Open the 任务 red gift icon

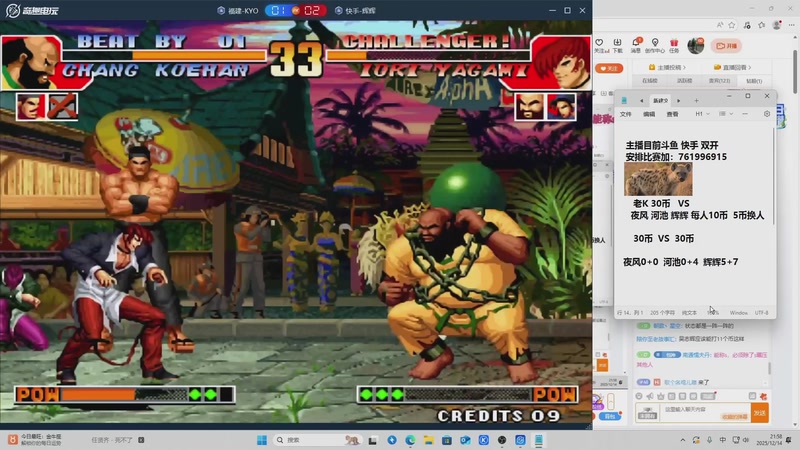click(x=674, y=45)
